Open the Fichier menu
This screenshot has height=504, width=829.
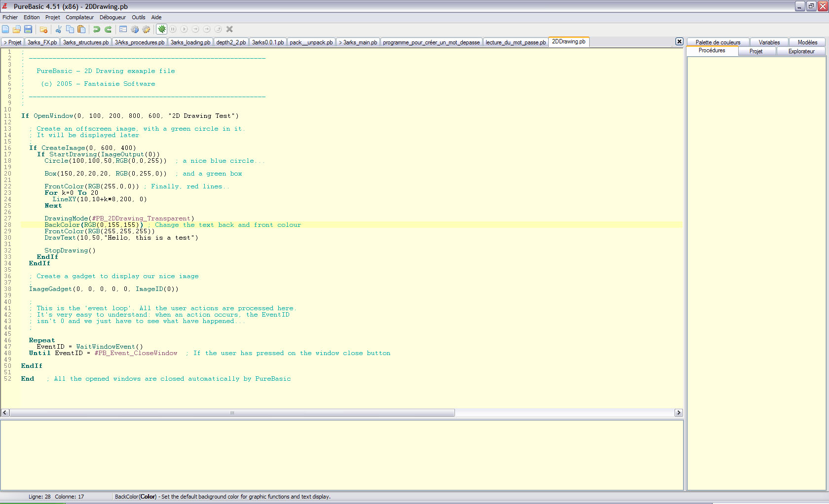coord(10,17)
